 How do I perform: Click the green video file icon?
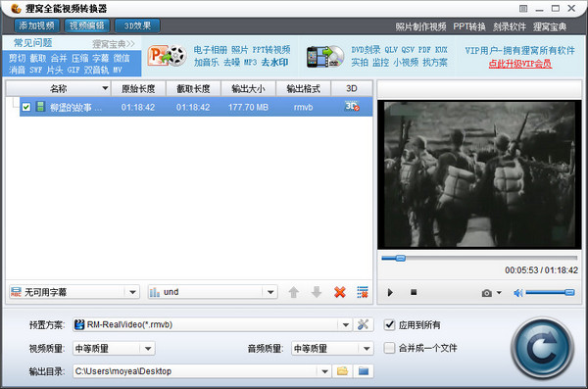(40, 107)
